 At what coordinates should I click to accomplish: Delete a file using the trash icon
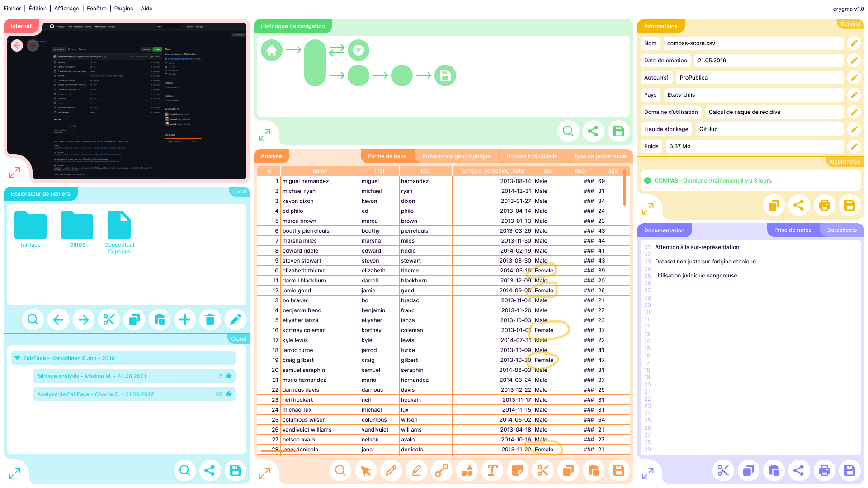[x=210, y=319]
